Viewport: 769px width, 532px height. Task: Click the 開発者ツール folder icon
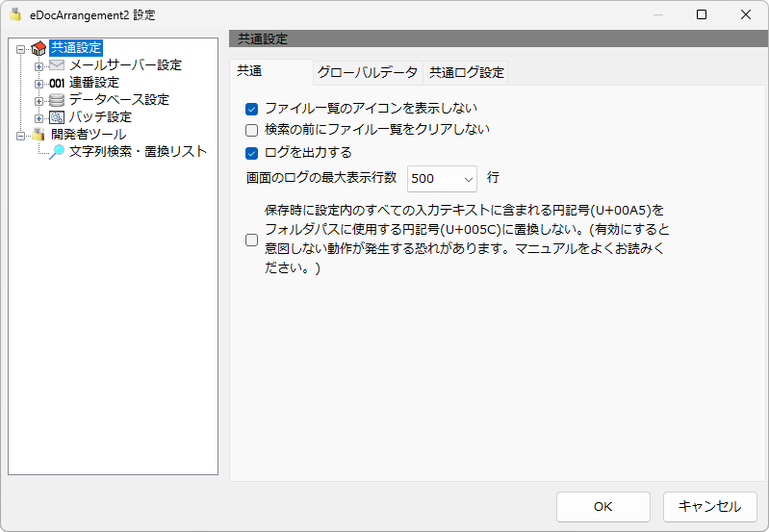[x=38, y=135]
